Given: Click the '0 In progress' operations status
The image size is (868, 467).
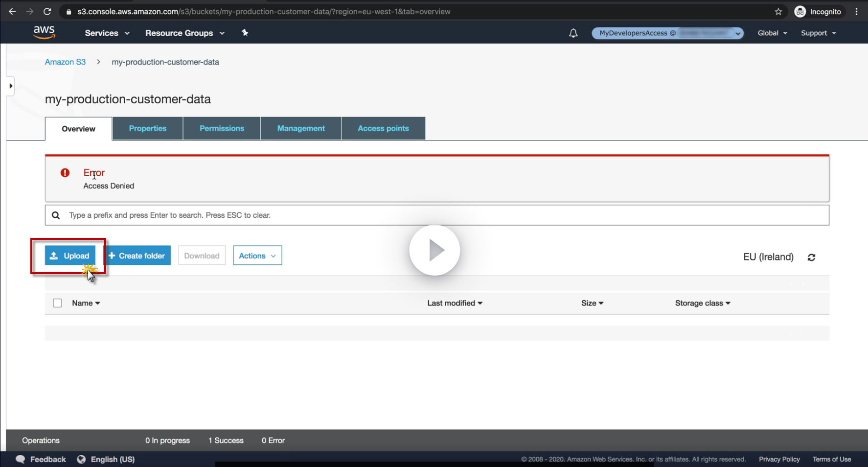Looking at the screenshot, I should [167, 441].
